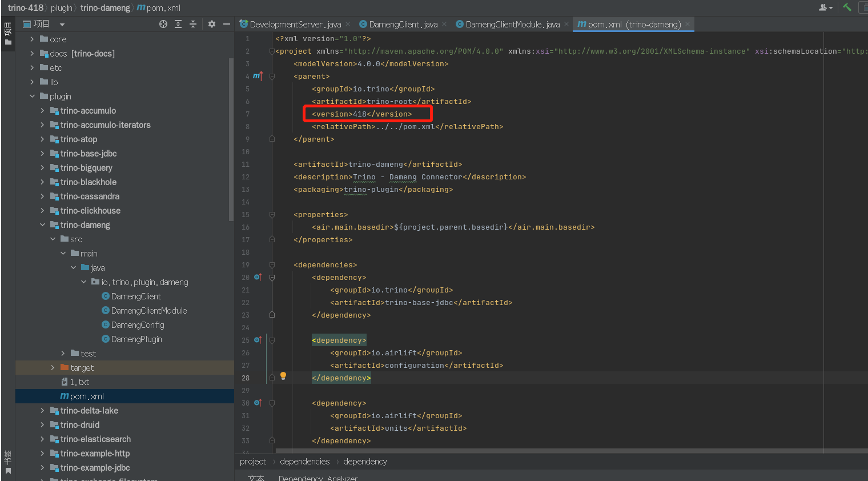Toggle the fold end marker at line 23
This screenshot has height=481, width=868.
tap(272, 315)
